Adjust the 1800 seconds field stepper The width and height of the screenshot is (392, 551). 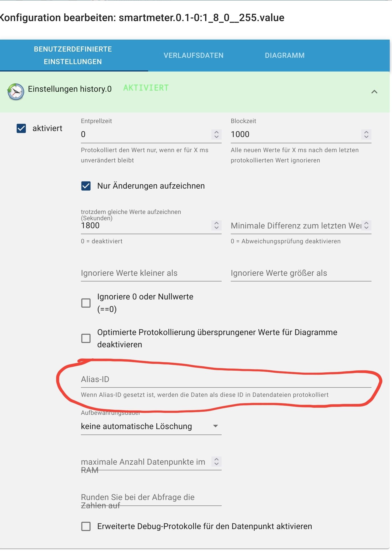tap(217, 225)
